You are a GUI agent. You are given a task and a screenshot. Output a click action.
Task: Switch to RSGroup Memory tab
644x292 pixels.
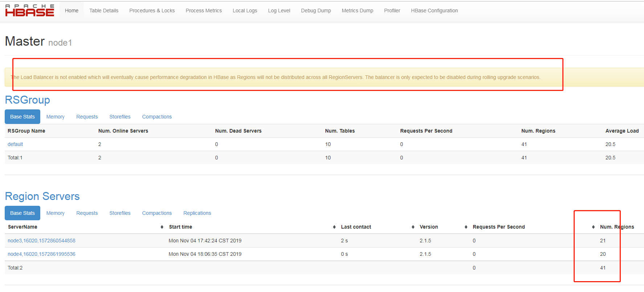click(56, 117)
